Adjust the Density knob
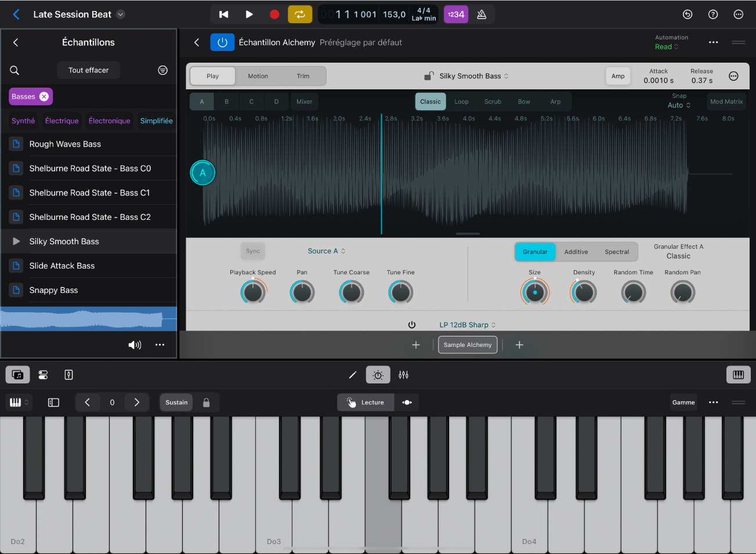756x554 pixels. (x=584, y=292)
